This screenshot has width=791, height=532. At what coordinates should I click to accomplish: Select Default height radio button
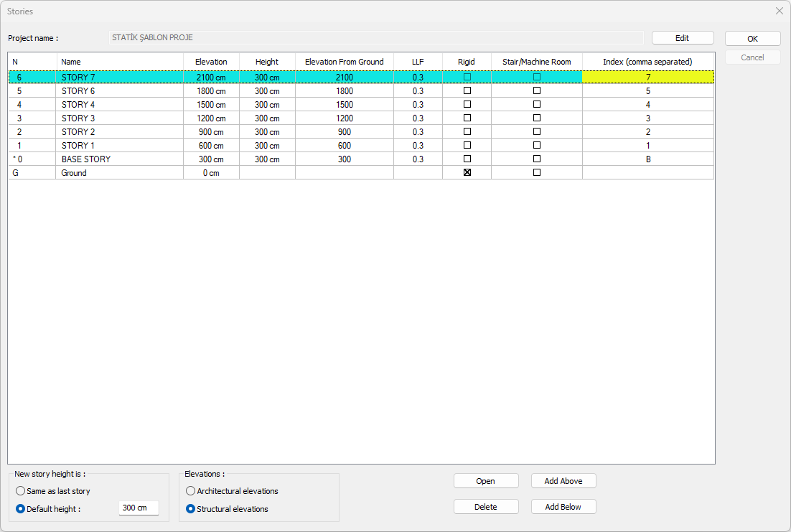[21, 509]
